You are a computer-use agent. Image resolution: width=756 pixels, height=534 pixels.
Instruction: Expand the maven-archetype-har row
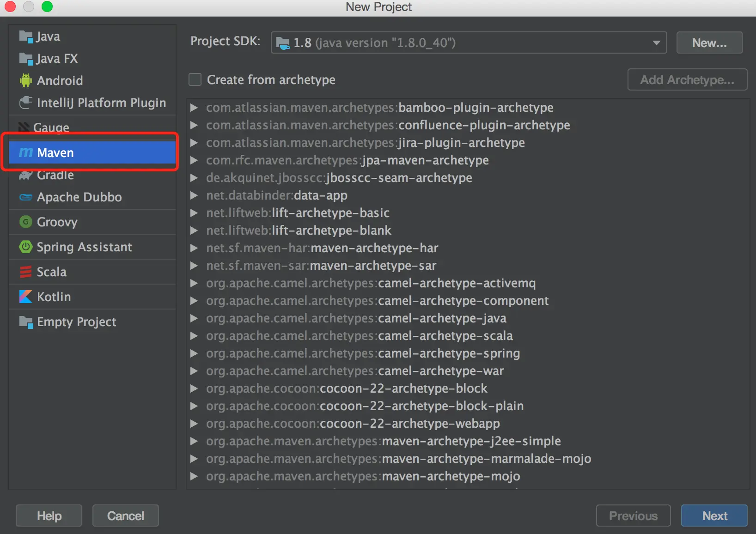coord(194,248)
